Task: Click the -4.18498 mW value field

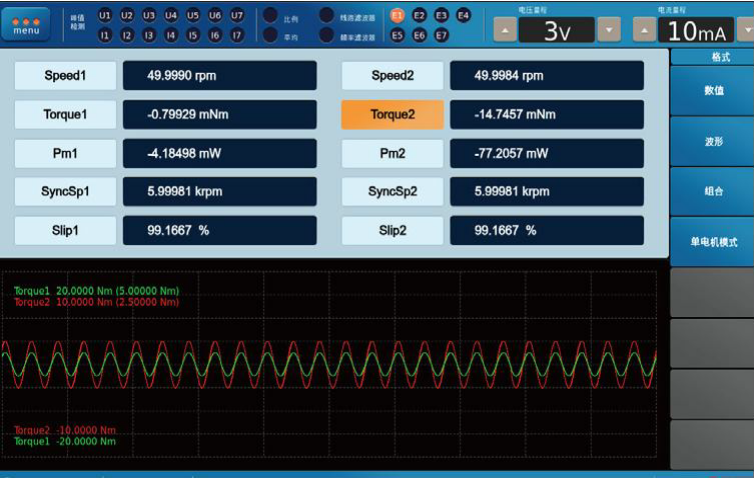Action: (220, 154)
